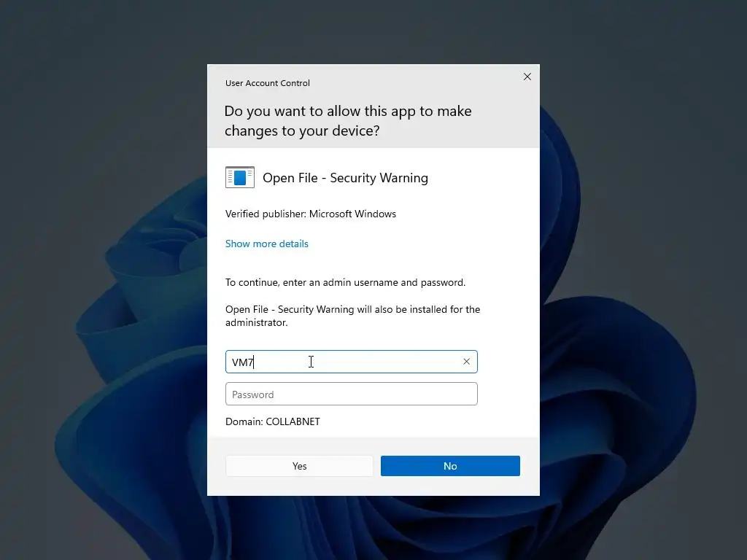Click the Domain: COLLABNET label

click(x=273, y=421)
